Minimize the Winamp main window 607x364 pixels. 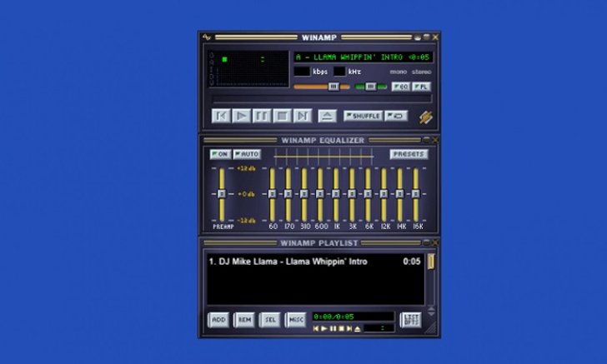(418, 37)
